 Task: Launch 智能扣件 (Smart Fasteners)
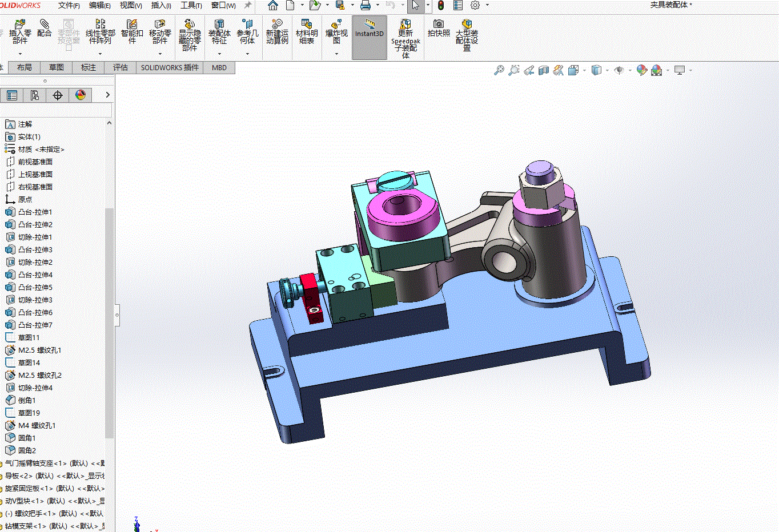(132, 31)
